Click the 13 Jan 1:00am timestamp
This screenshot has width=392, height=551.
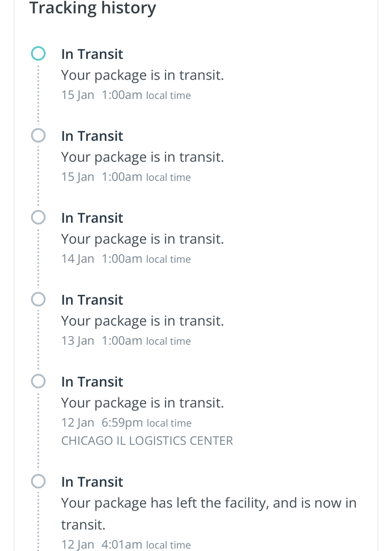tap(102, 341)
